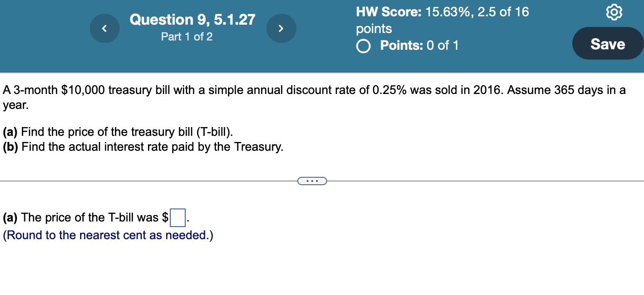Screen dimensions: 644x295
Task: Select the Part 1 of 2 label
Action: 187,37
